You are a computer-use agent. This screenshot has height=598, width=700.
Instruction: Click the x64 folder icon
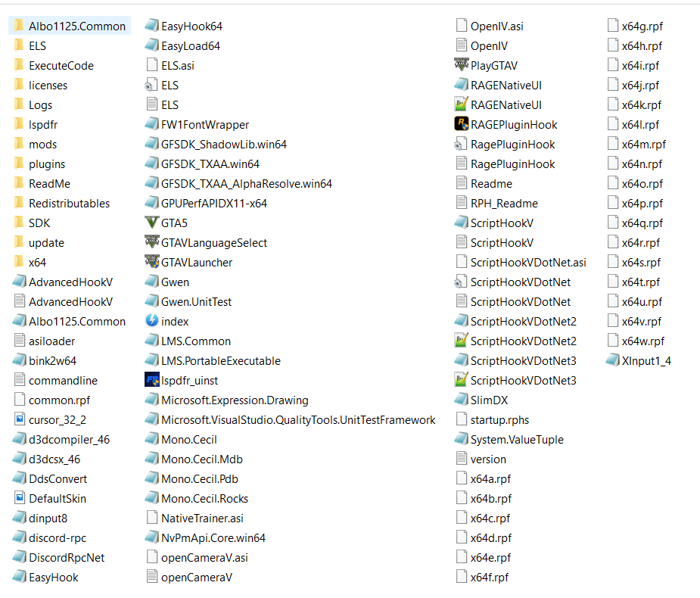(19, 262)
